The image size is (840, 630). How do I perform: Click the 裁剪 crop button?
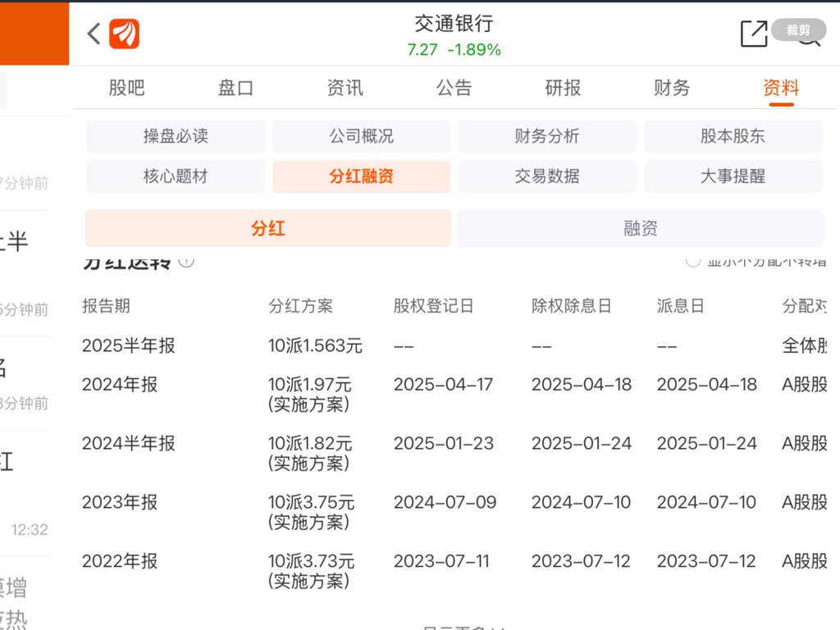798,30
